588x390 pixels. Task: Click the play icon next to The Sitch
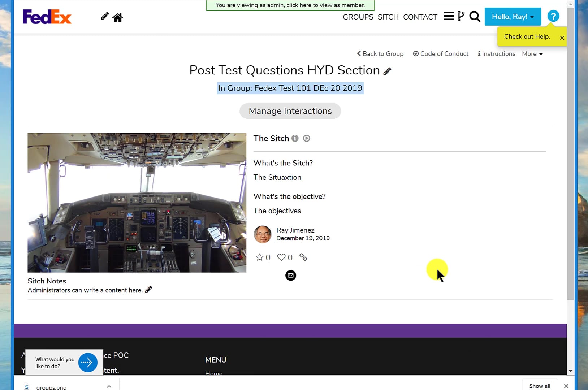tap(306, 138)
